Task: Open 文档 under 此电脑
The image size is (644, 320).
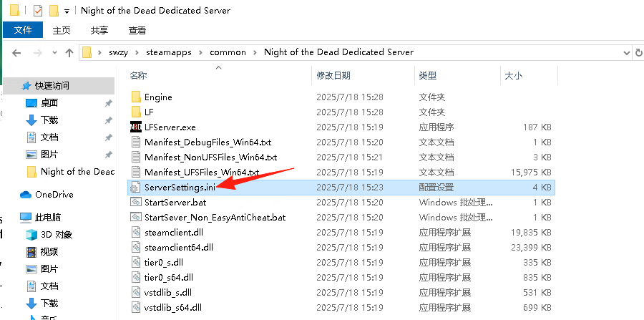Action: click(x=49, y=286)
